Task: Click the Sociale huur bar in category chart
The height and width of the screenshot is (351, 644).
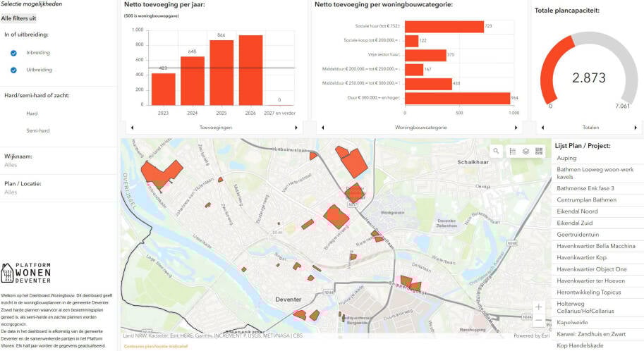Action: click(x=444, y=26)
